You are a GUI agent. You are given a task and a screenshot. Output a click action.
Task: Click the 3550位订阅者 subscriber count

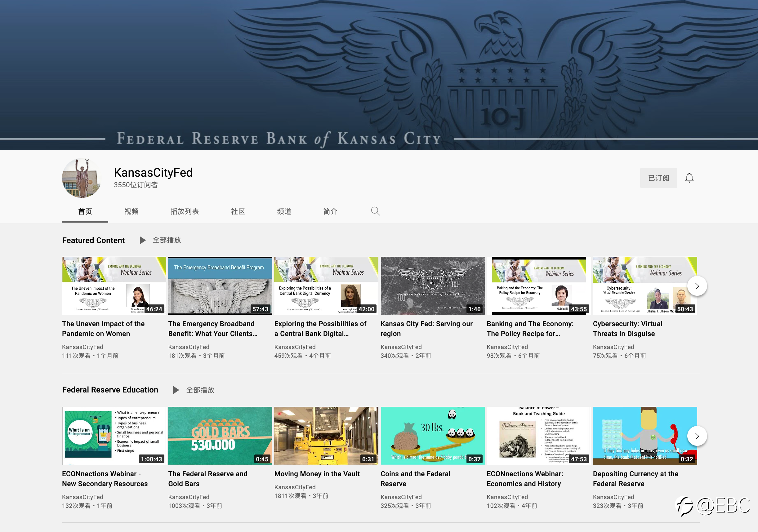pos(136,185)
